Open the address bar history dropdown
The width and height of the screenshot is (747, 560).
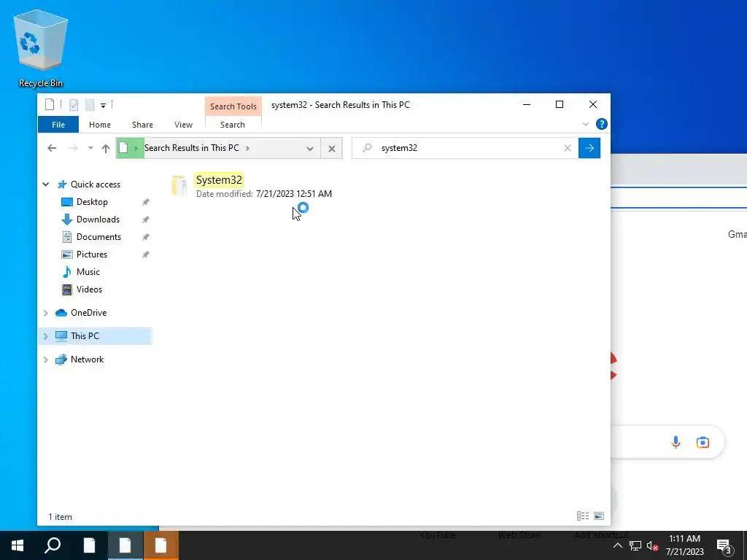pyautogui.click(x=310, y=149)
